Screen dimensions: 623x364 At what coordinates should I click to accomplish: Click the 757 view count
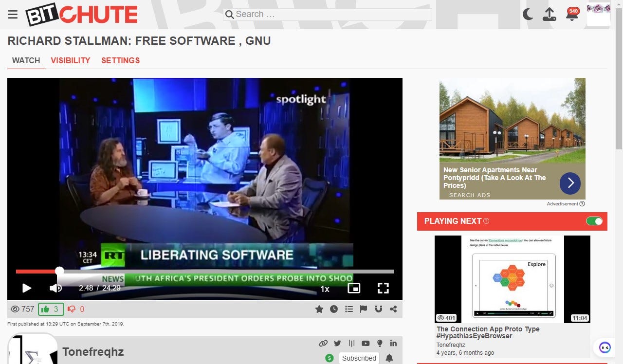click(x=22, y=309)
